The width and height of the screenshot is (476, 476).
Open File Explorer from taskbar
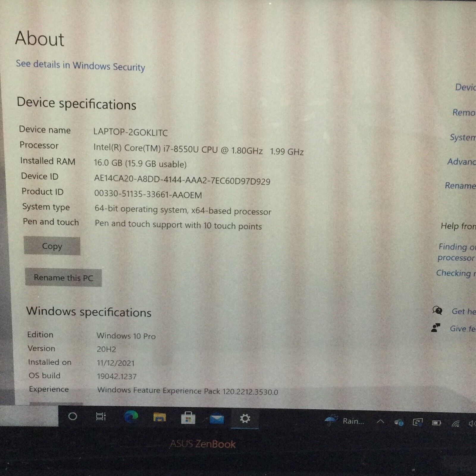(x=159, y=418)
